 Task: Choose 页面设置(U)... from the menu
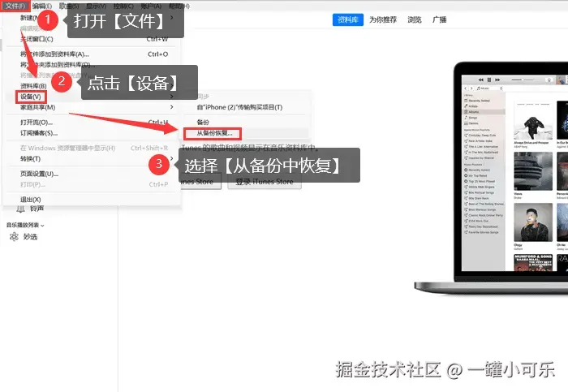(93, 174)
